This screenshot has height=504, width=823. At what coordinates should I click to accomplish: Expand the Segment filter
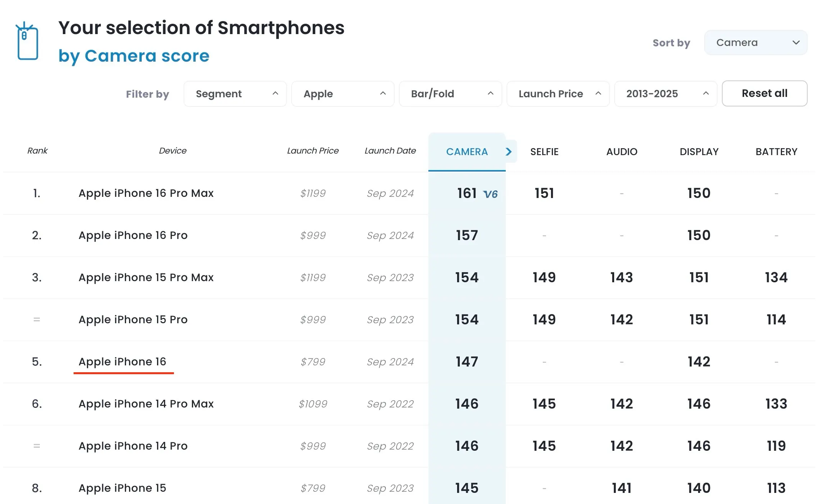(235, 94)
